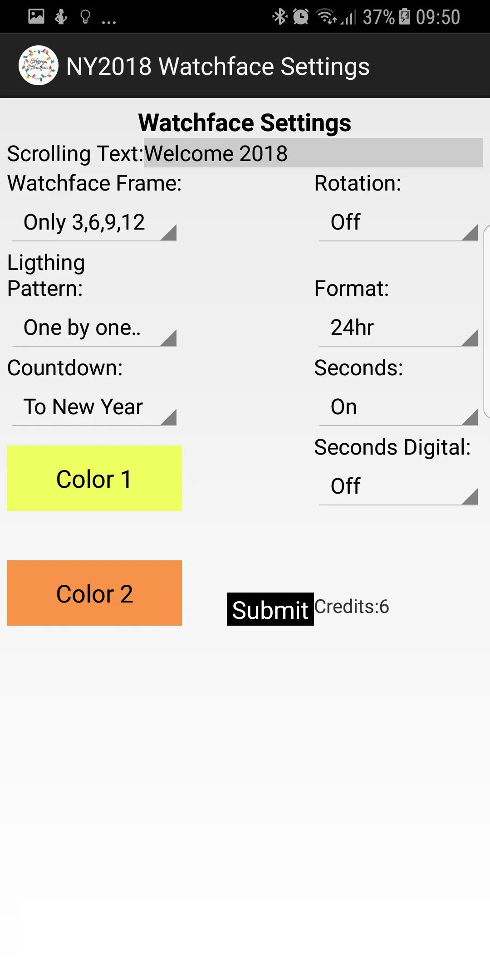
Task: Tap the Credits:6 label
Action: click(x=352, y=607)
